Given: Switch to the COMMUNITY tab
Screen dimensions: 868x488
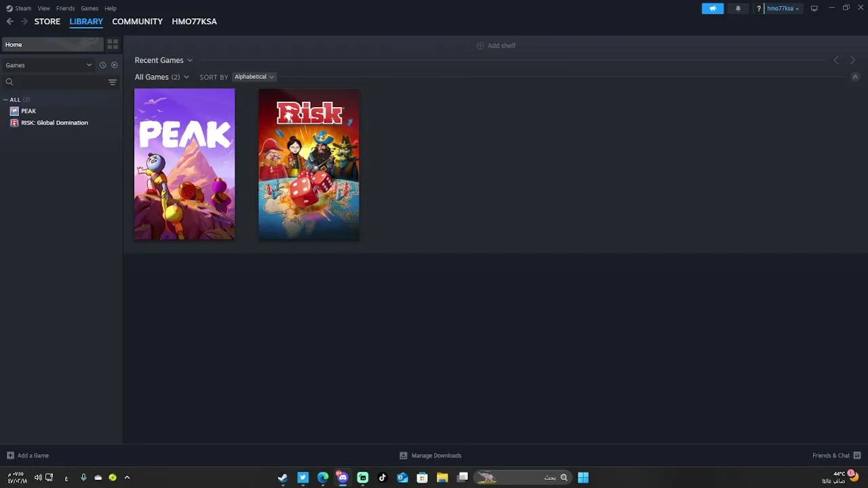Looking at the screenshot, I should (x=138, y=22).
